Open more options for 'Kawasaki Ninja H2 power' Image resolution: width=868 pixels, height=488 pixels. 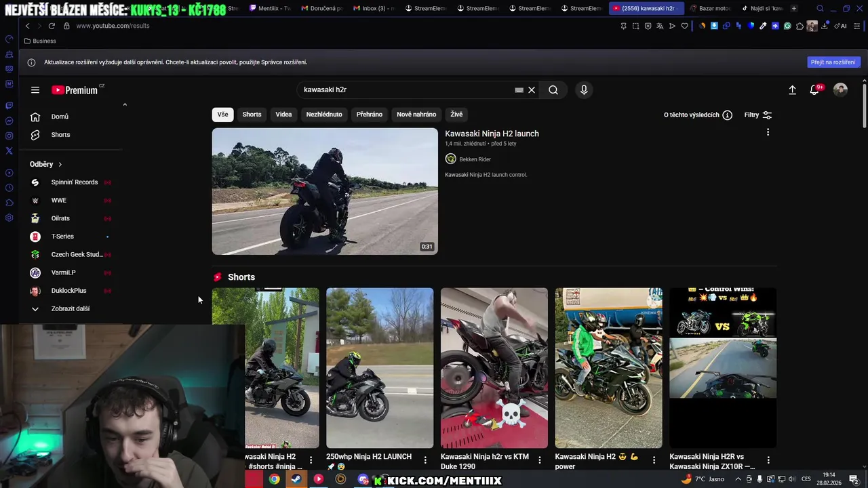654,460
